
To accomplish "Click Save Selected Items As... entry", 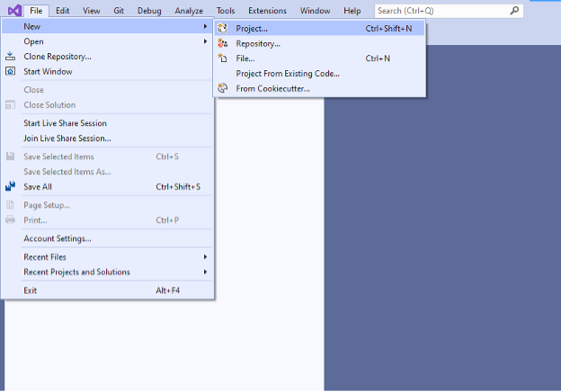I will coord(107,172).
